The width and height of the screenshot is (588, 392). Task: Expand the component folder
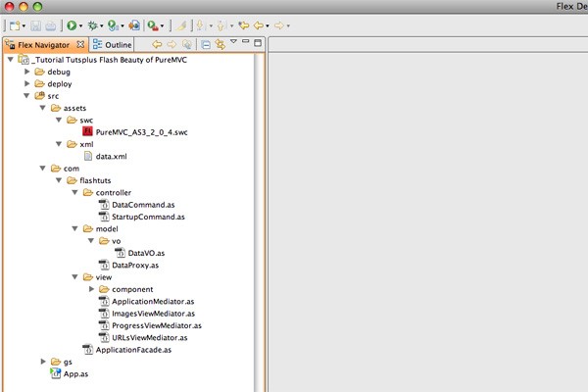[91, 289]
